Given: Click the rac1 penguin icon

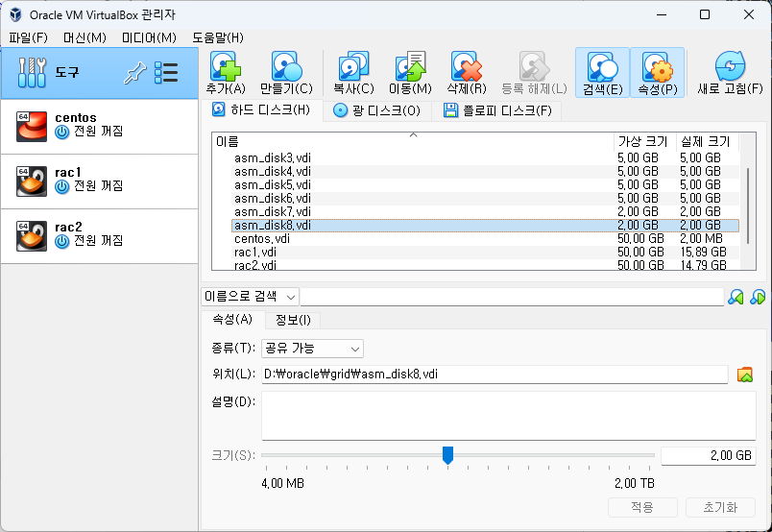Looking at the screenshot, I should 32,181.
